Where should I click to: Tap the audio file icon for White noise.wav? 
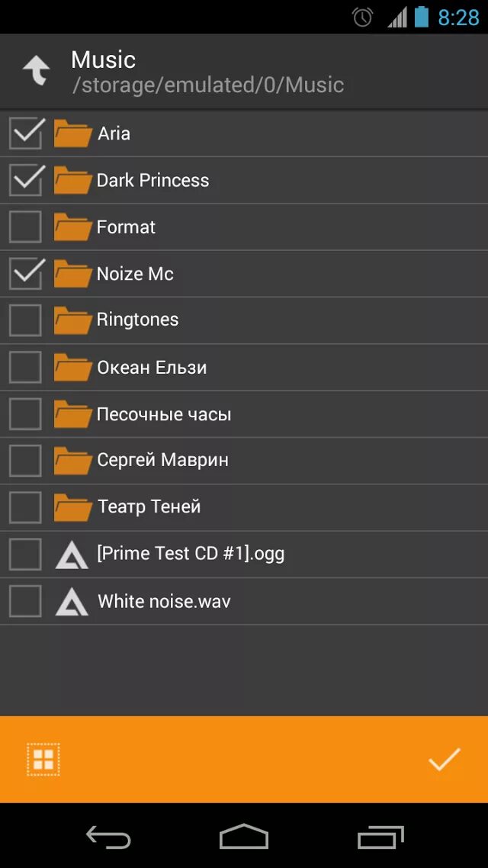[x=72, y=602]
